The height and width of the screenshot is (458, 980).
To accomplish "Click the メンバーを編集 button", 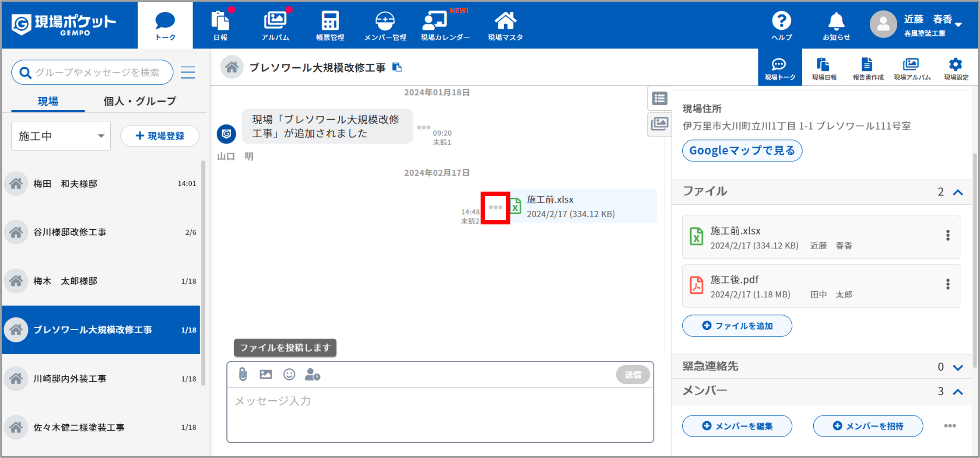I will tap(737, 426).
